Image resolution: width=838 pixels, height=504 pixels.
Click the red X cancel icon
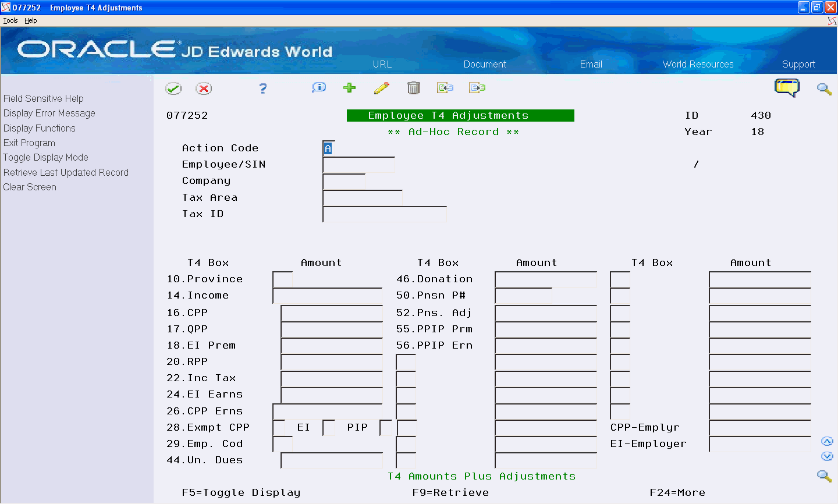204,88
